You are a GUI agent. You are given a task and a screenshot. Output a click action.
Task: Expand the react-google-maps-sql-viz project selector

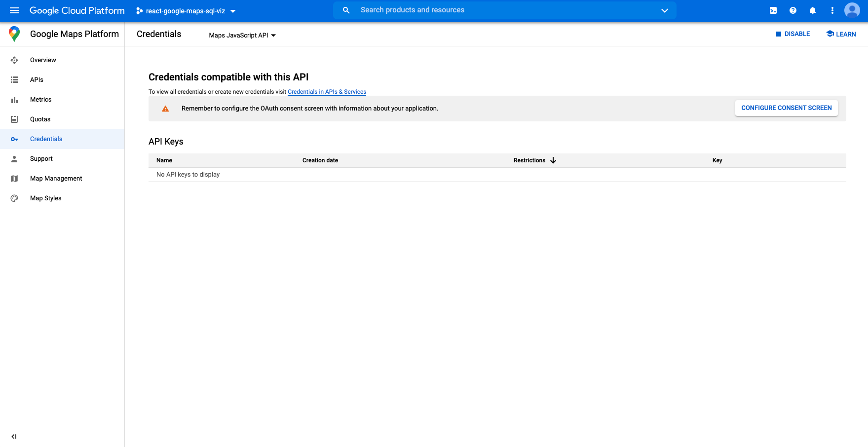coord(186,11)
